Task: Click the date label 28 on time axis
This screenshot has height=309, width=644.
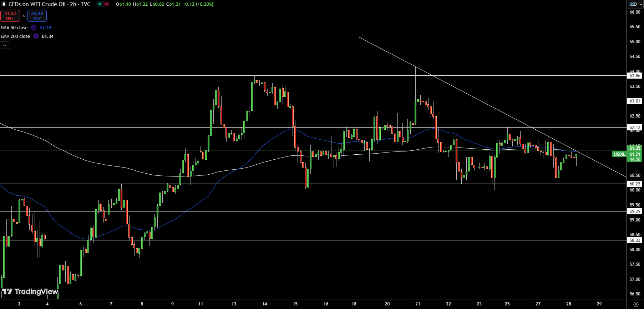Action: click(569, 304)
